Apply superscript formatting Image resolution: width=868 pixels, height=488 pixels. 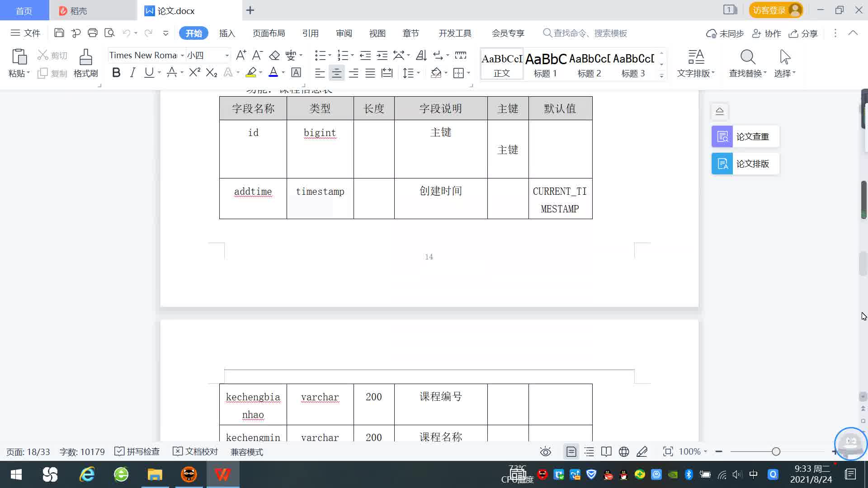(x=194, y=73)
